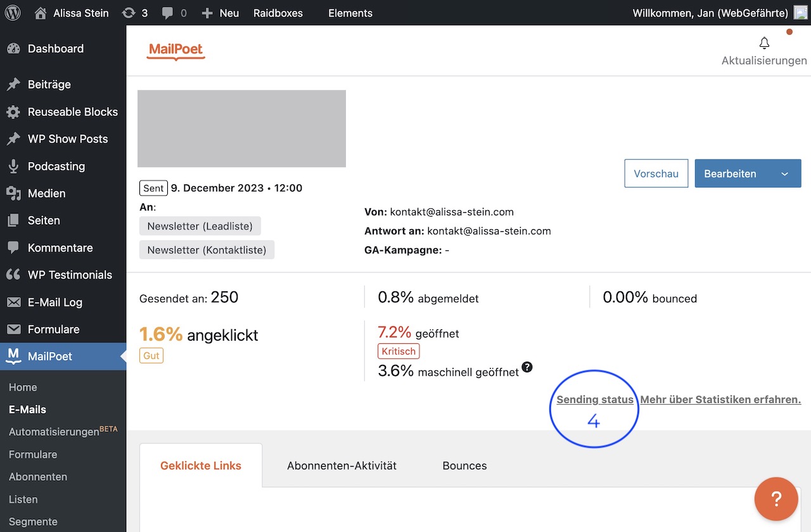
Task: Open the Sending status link
Action: (x=595, y=400)
